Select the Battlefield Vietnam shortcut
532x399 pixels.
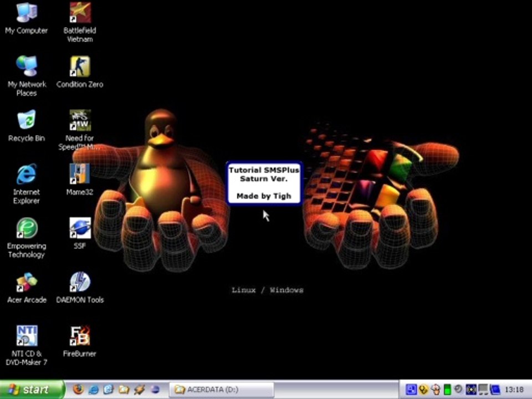pyautogui.click(x=80, y=22)
